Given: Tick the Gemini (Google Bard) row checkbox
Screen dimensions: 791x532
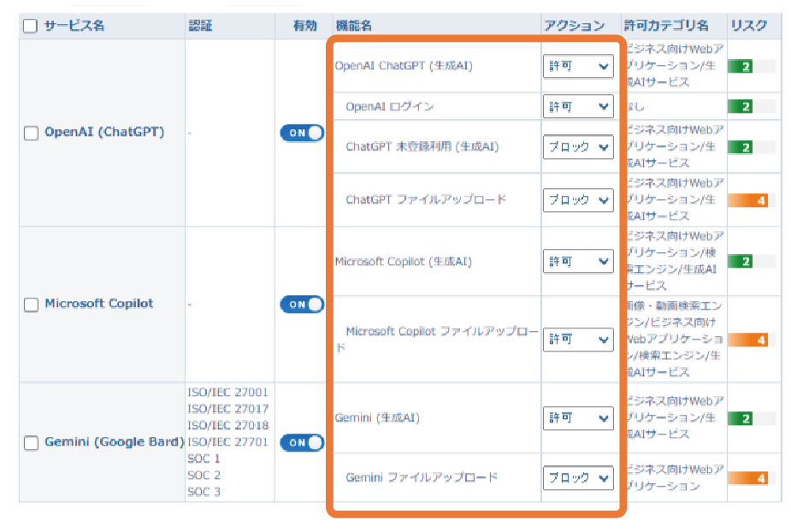Looking at the screenshot, I should (x=32, y=443).
